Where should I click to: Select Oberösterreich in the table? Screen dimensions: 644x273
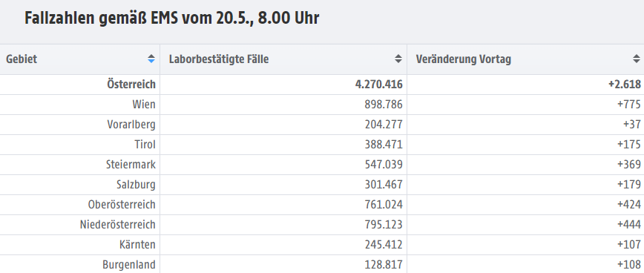point(122,205)
